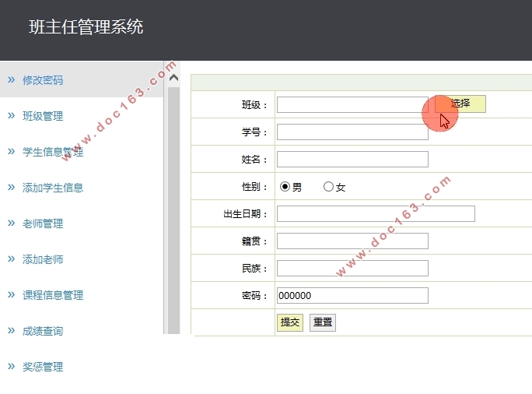Select the 女 radio button

tap(328, 186)
